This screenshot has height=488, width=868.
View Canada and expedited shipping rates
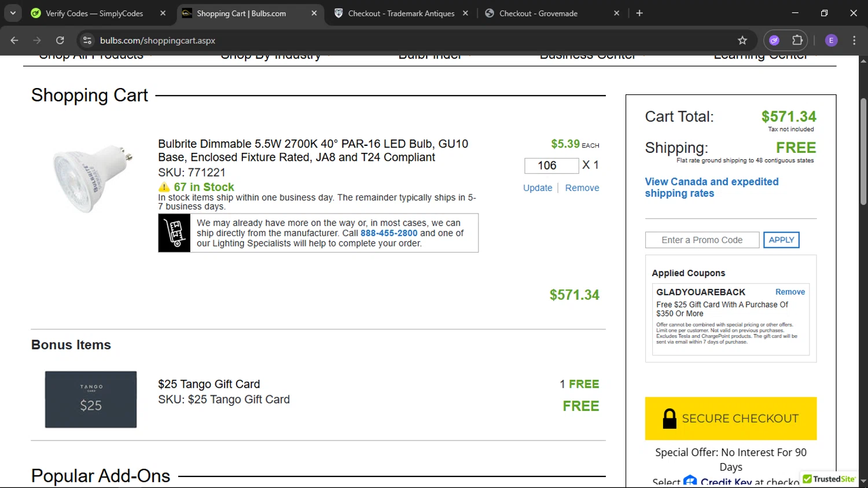pos(712,188)
